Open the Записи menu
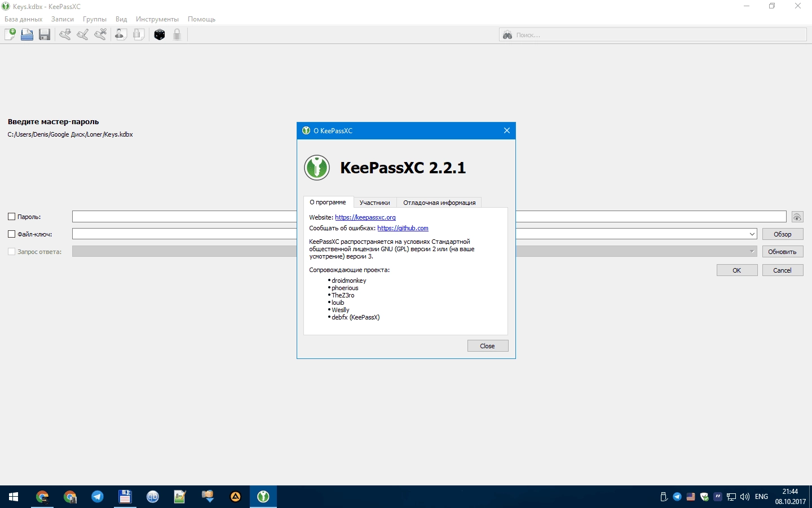 (x=63, y=19)
